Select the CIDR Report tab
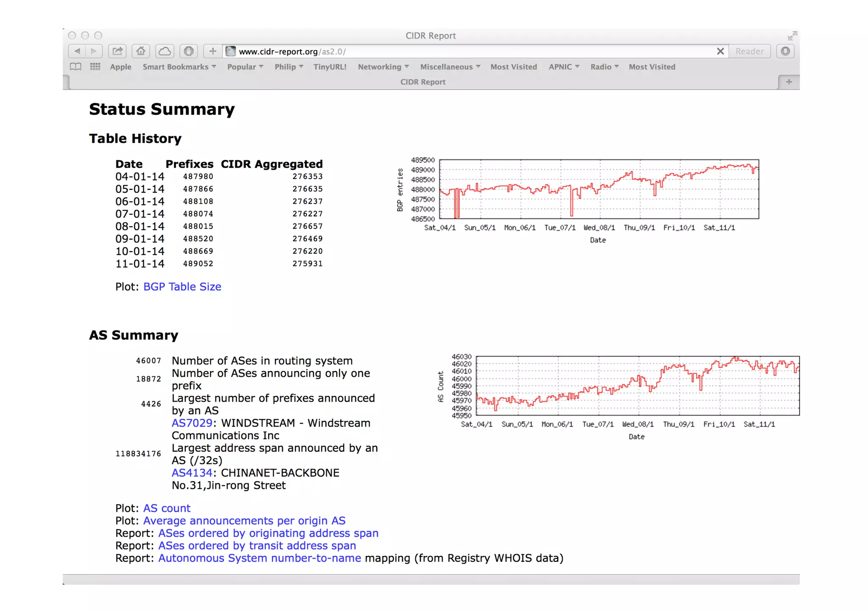The width and height of the screenshot is (868, 613). pos(423,82)
